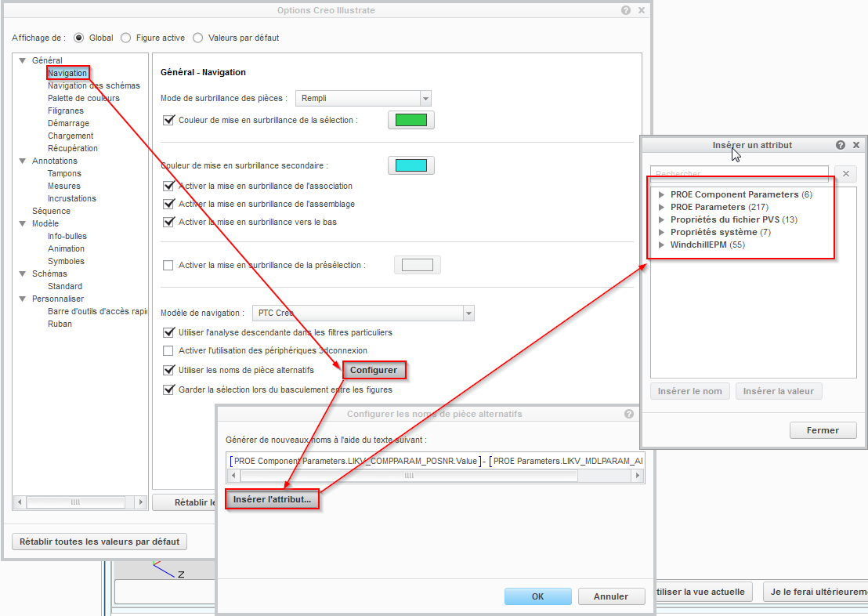Screen dimensions: 868x616
Task: Select Standard tree item
Action: [65, 286]
